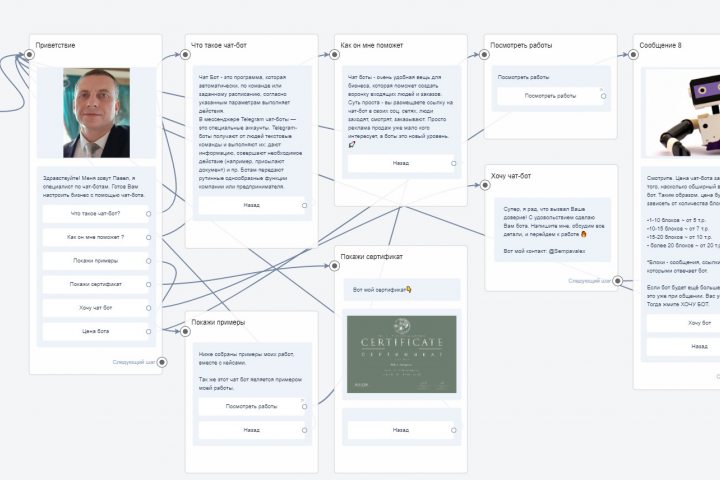
Task: Click output circle of Цена бота button
Action: pyautogui.click(x=148, y=332)
